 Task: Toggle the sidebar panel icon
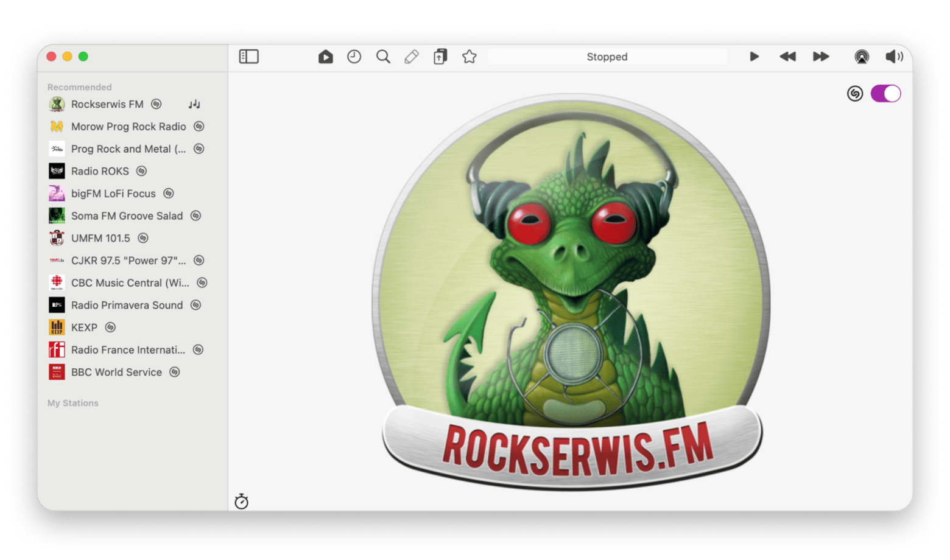point(248,57)
